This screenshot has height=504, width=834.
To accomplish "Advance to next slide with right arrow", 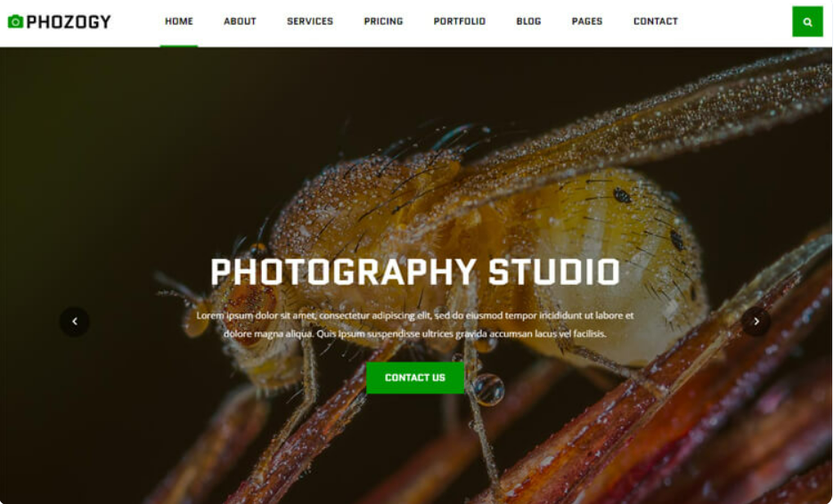I will (x=756, y=321).
